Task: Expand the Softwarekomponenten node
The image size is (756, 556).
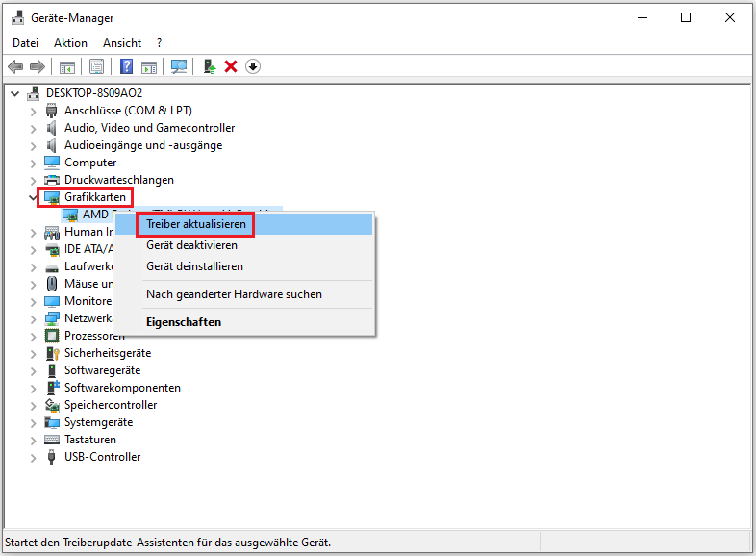Action: [x=33, y=389]
